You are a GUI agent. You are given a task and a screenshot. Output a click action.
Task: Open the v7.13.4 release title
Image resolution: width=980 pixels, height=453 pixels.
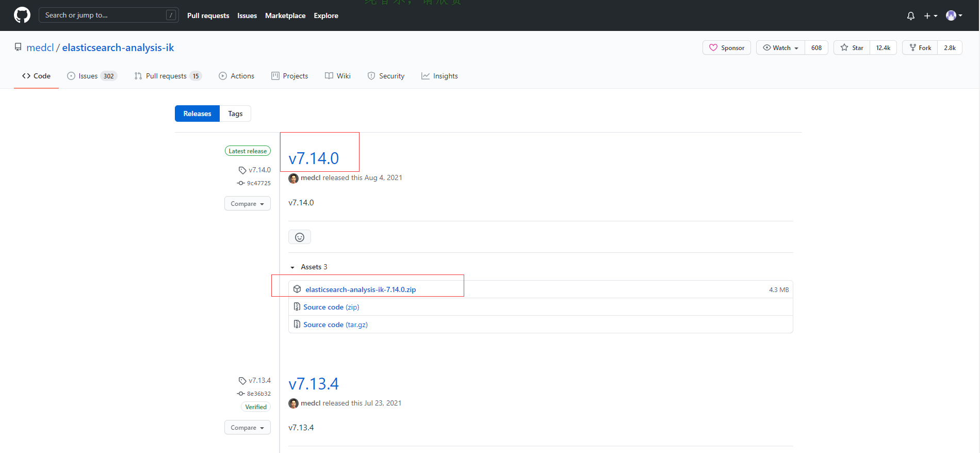[x=314, y=384]
